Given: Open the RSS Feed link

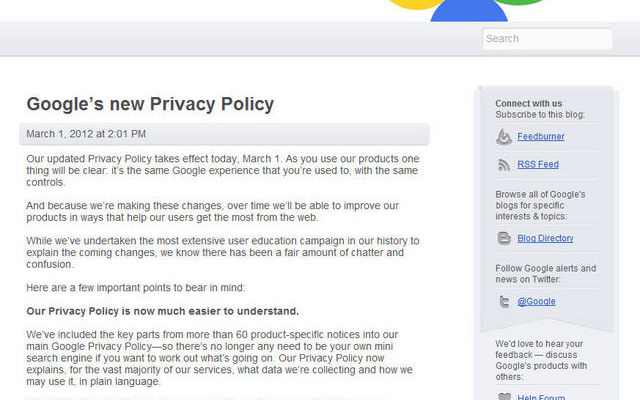Looking at the screenshot, I should click(538, 164).
